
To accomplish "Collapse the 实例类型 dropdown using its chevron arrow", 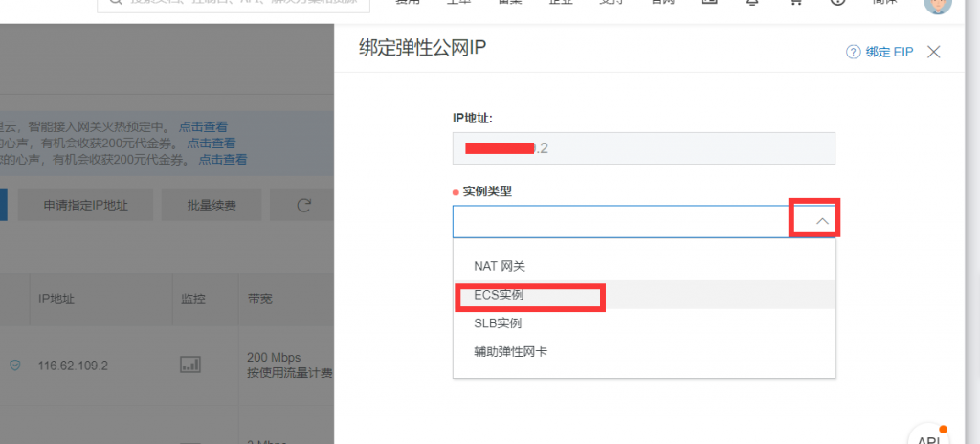I will tap(822, 221).
